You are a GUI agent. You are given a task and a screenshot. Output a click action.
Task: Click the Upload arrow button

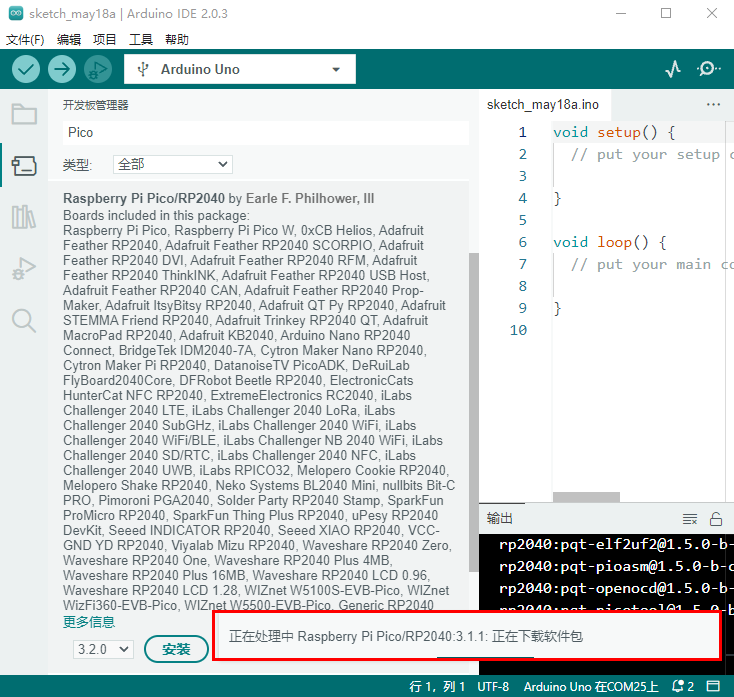point(62,69)
